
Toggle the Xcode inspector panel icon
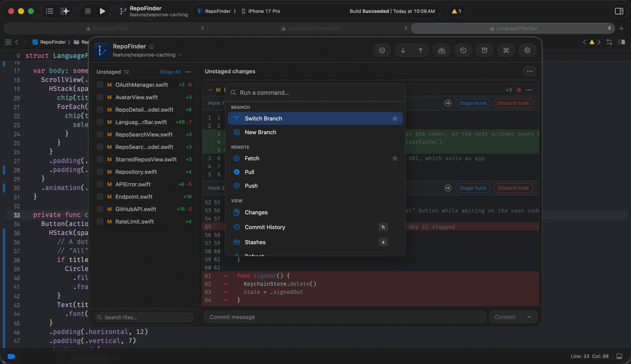tap(619, 11)
